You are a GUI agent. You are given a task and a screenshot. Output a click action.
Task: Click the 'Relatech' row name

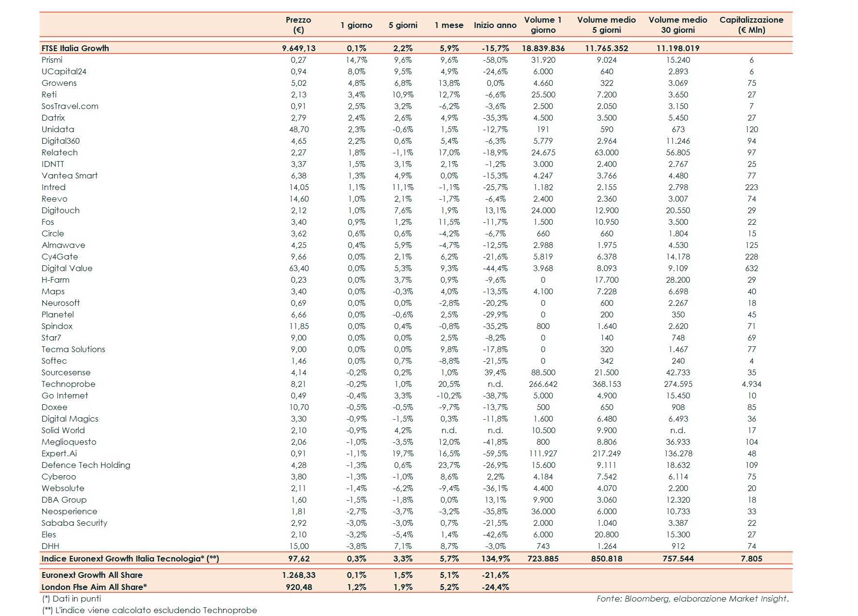click(59, 152)
